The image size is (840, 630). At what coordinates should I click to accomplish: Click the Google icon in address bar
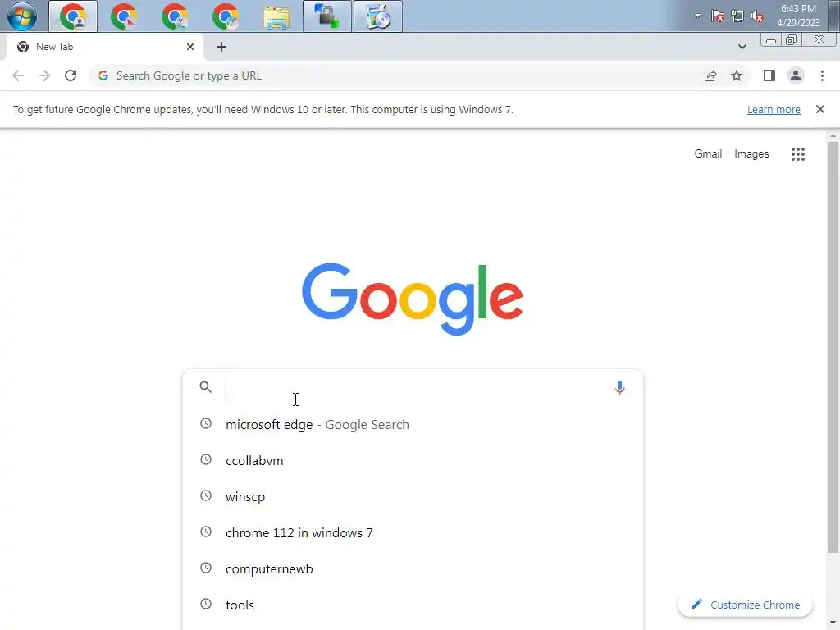click(x=103, y=75)
